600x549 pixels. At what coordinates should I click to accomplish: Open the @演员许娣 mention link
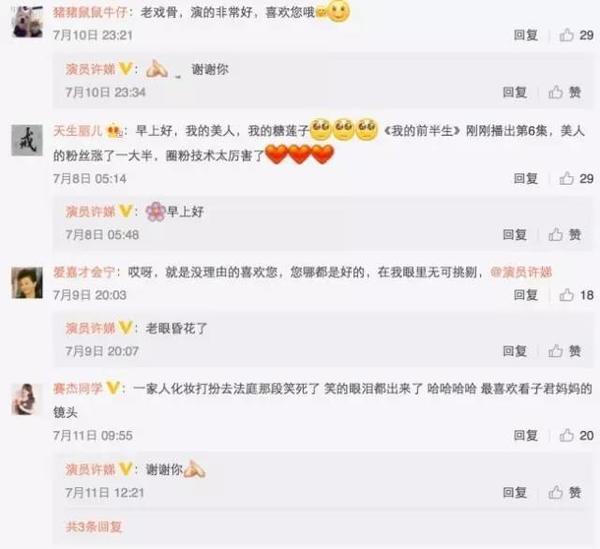(521, 272)
